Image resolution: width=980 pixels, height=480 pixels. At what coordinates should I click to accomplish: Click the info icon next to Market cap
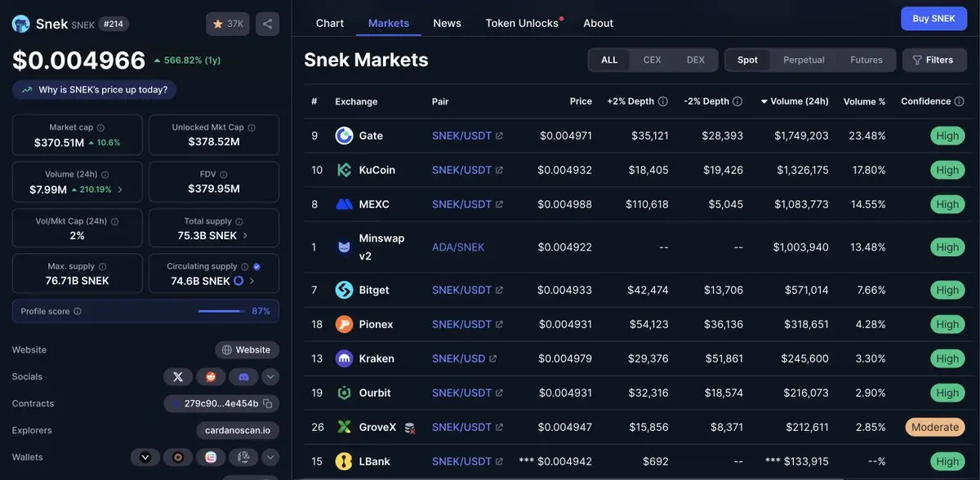100,127
